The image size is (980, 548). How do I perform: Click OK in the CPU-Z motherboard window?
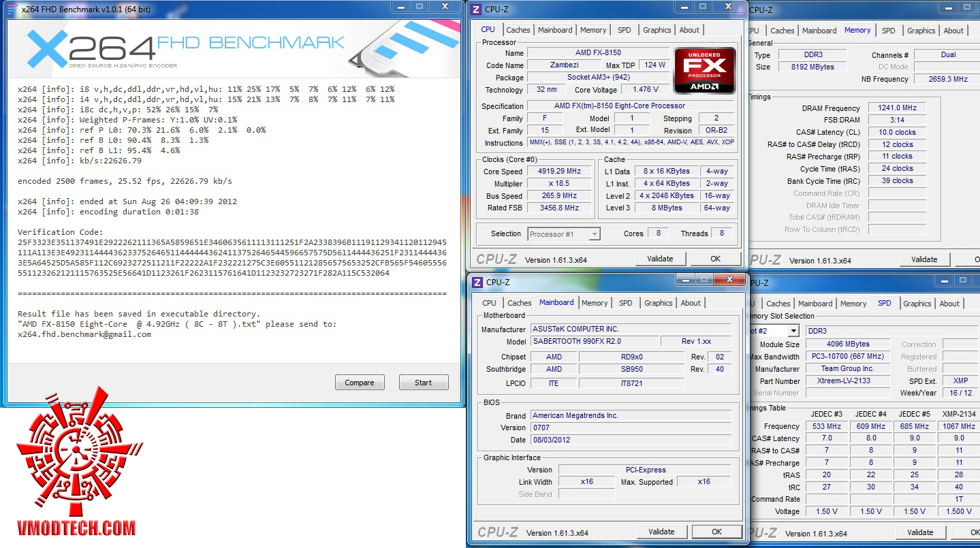[x=716, y=532]
